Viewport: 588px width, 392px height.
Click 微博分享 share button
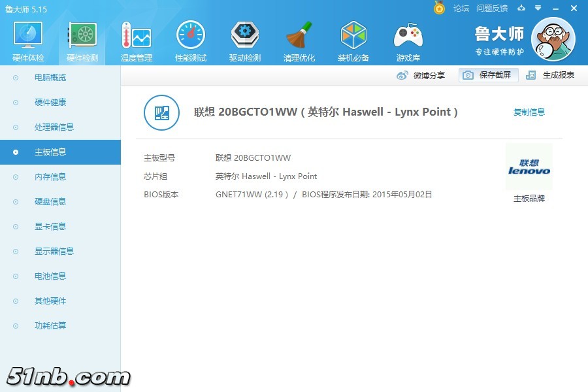click(x=421, y=75)
